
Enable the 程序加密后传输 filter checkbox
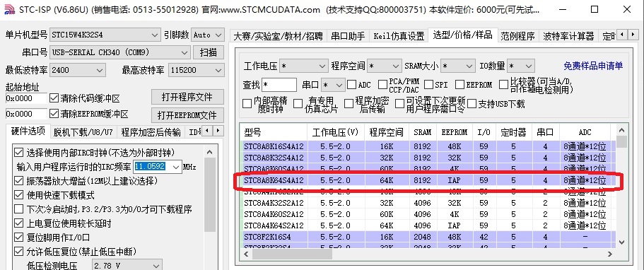pos(349,104)
